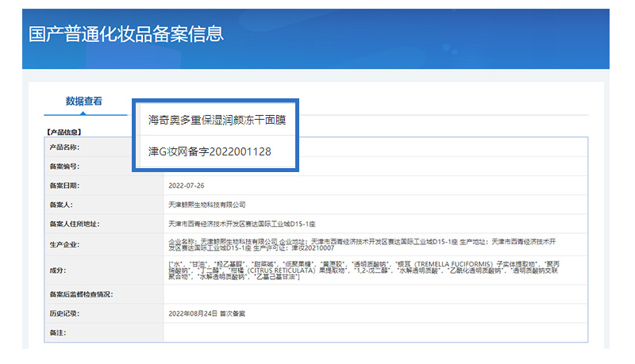635x364 pixels.
Task: Click the 备案人 row label
Action: point(61,205)
